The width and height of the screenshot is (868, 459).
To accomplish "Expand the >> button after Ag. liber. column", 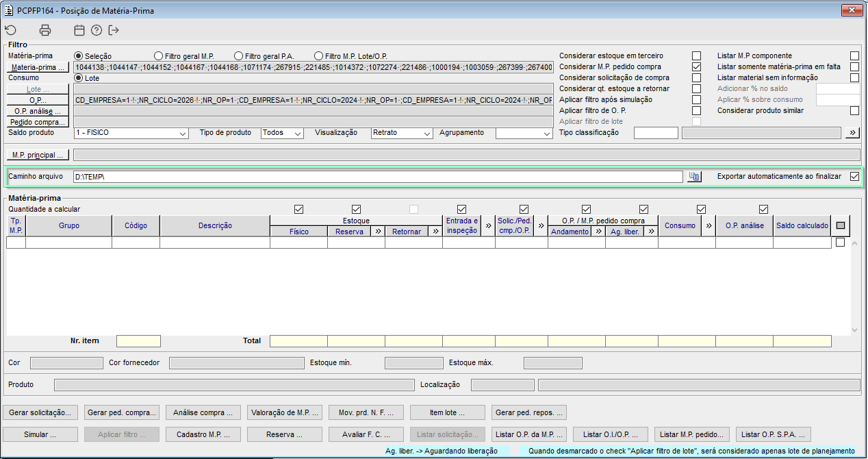I will [x=651, y=232].
